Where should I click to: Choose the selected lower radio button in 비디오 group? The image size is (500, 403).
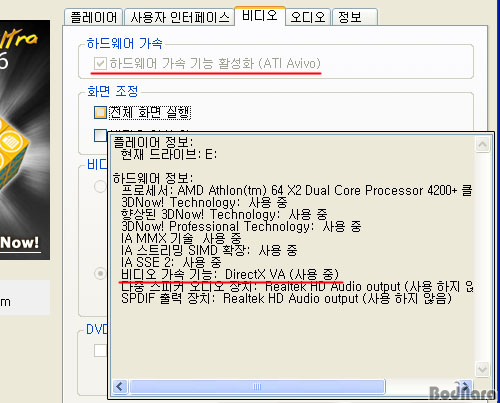(x=100, y=274)
